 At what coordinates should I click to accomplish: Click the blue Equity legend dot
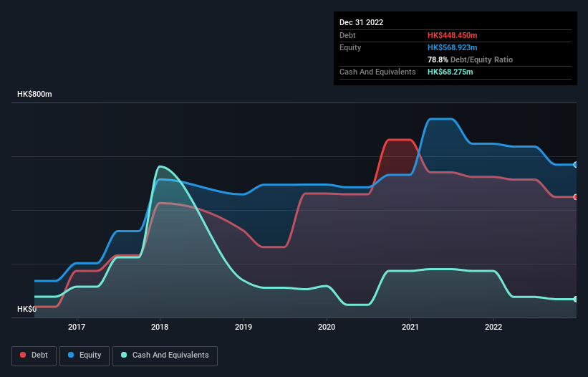(71, 355)
